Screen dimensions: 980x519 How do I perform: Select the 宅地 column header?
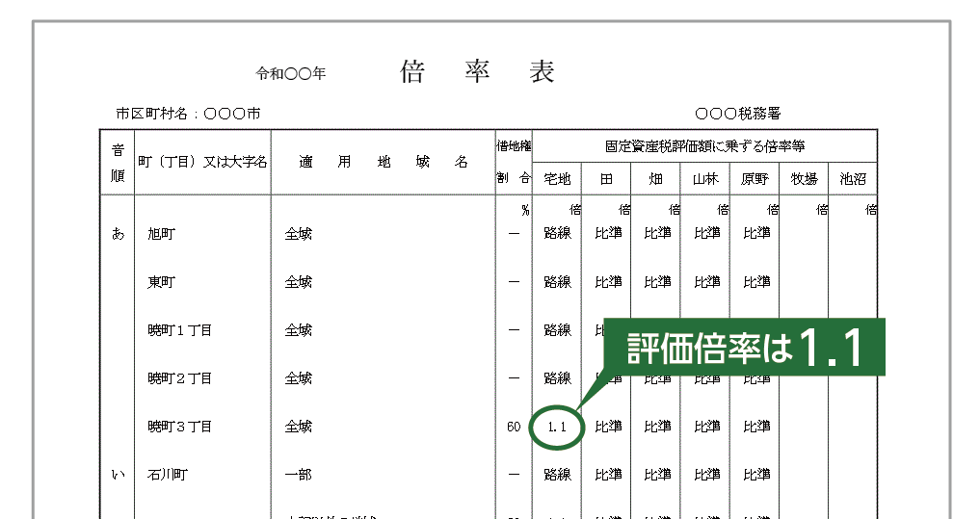(557, 179)
